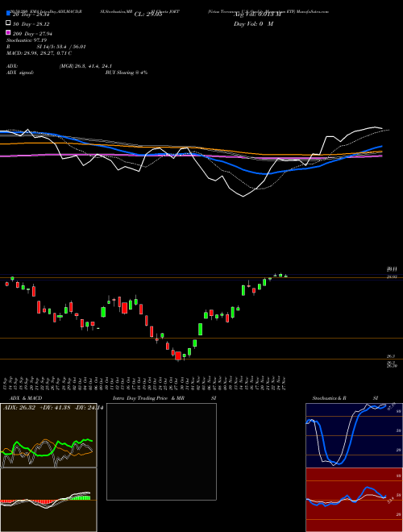The width and height of the screenshot is (403, 532).
Task: Click the 'CL: 29.05' closing price label
Action: click(x=148, y=15)
